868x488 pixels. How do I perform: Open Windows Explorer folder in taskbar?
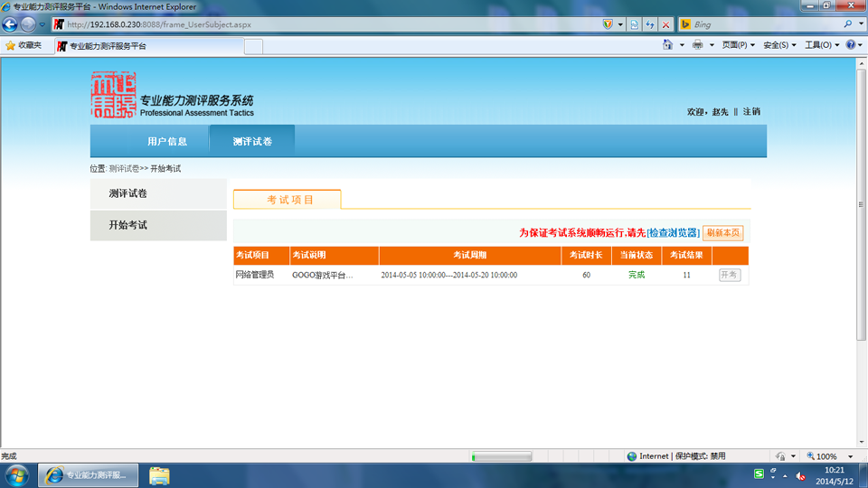pyautogui.click(x=159, y=476)
